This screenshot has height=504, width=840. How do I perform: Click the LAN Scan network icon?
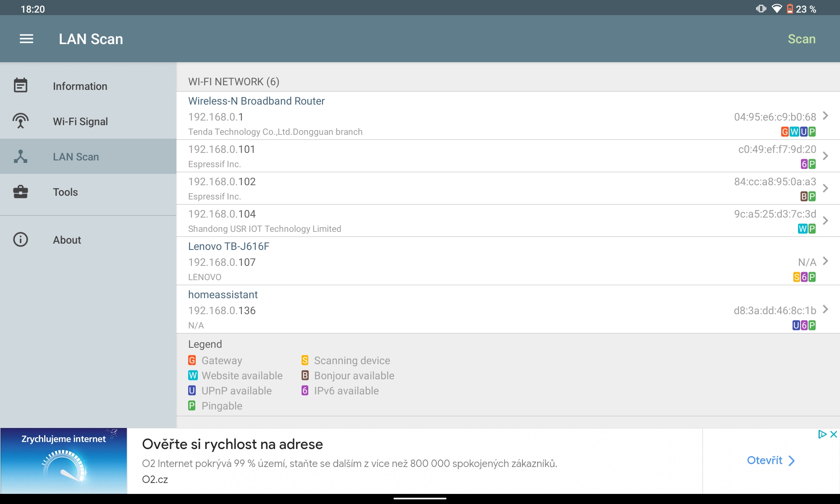point(21,156)
